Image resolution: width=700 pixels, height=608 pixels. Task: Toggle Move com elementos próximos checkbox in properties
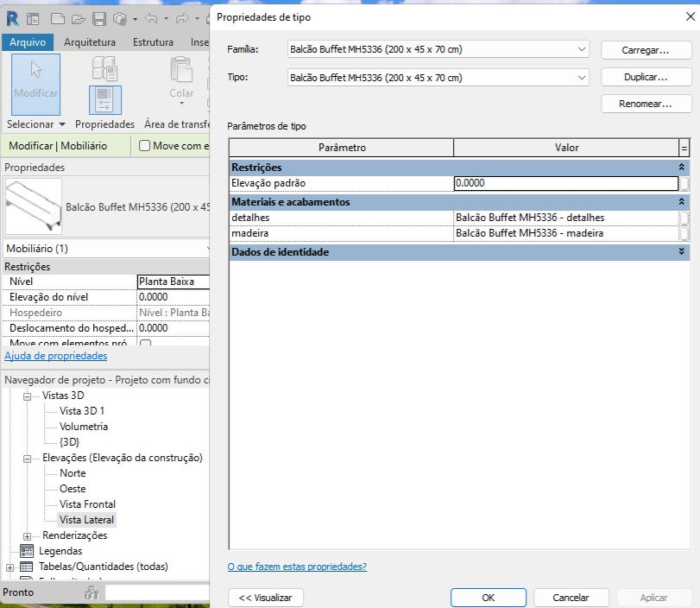[145, 343]
